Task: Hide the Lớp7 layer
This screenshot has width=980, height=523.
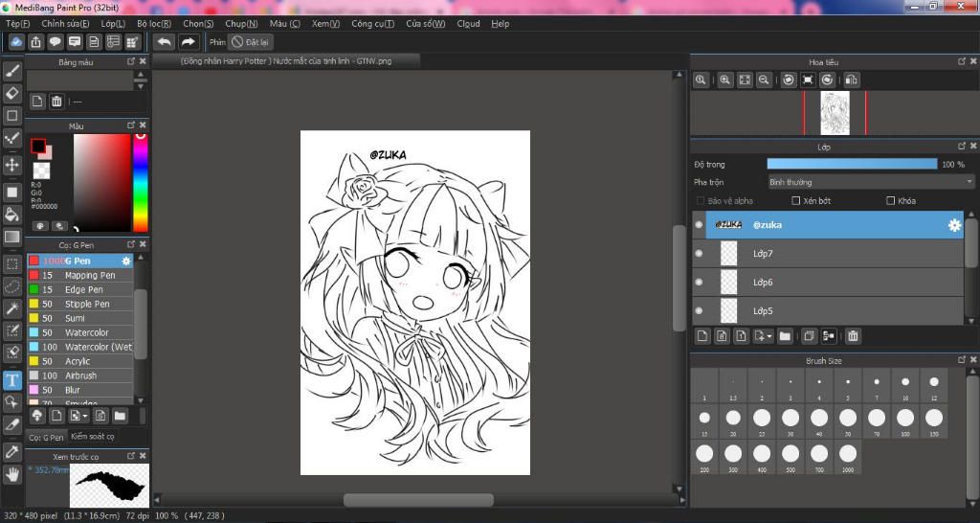Action: tap(699, 254)
